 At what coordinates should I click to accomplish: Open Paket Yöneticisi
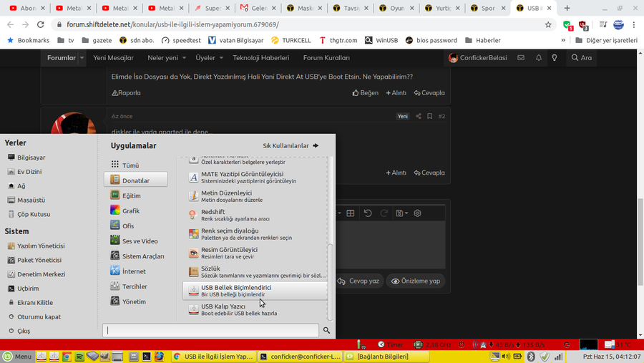click(34, 260)
